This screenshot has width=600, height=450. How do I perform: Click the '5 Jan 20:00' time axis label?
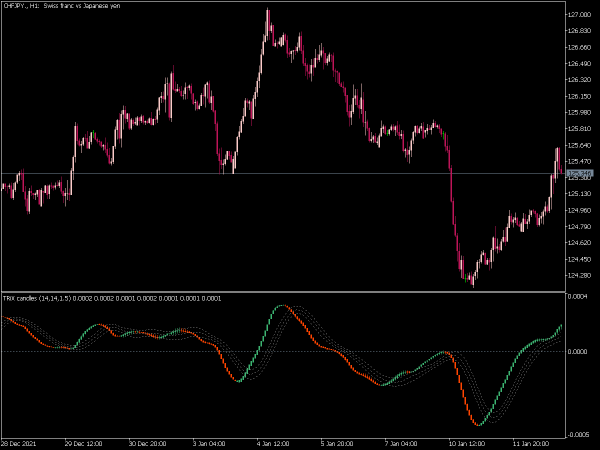(337, 444)
